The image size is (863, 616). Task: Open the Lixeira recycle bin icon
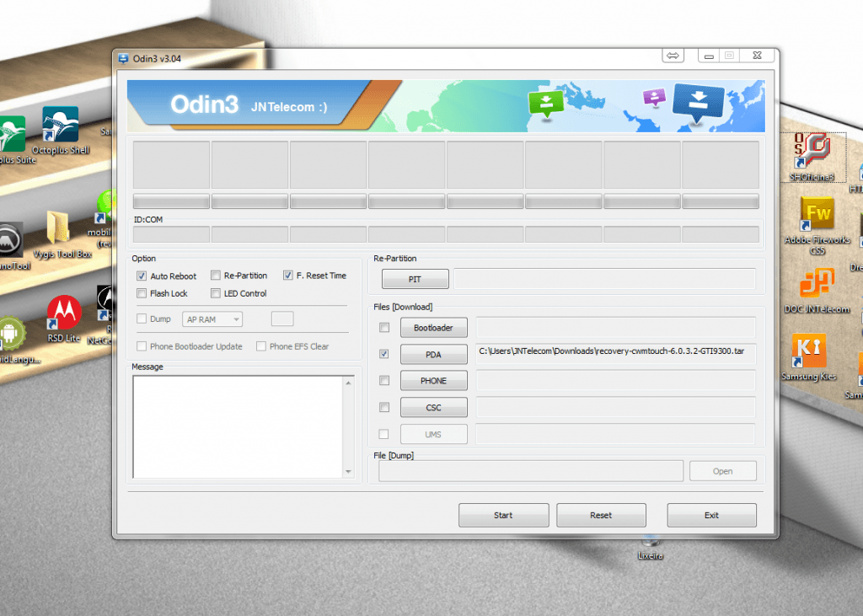pos(650,549)
